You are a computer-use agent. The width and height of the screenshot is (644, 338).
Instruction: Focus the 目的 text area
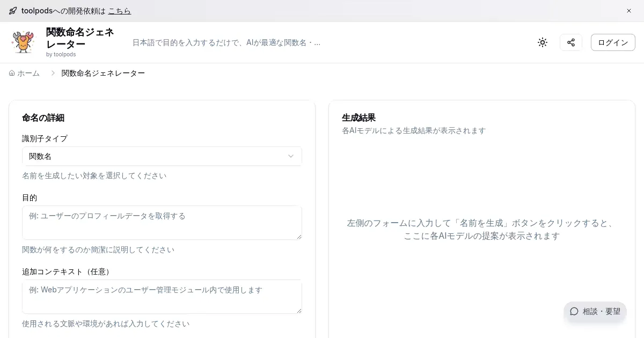162,222
